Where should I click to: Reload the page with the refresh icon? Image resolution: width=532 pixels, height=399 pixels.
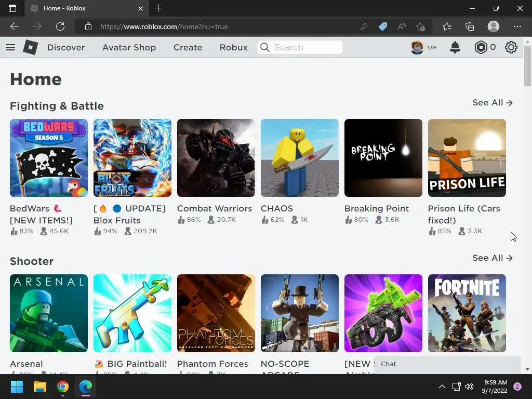(60, 26)
